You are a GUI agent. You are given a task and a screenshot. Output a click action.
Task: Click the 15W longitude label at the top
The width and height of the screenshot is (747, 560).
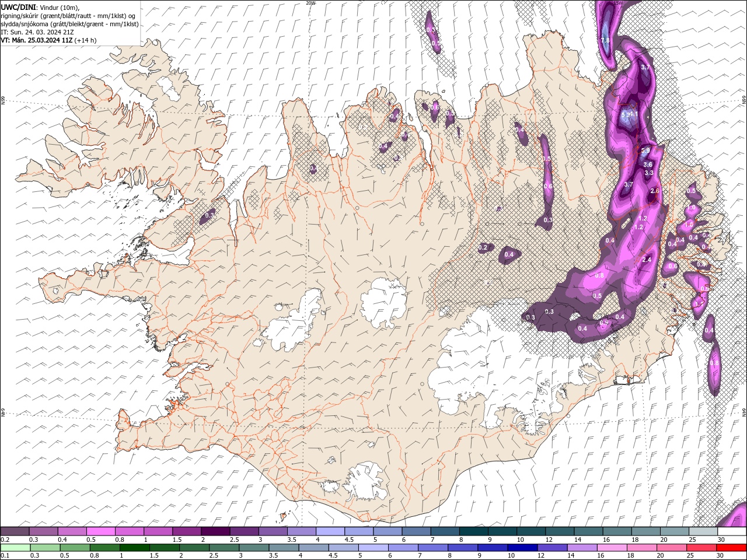619,2
